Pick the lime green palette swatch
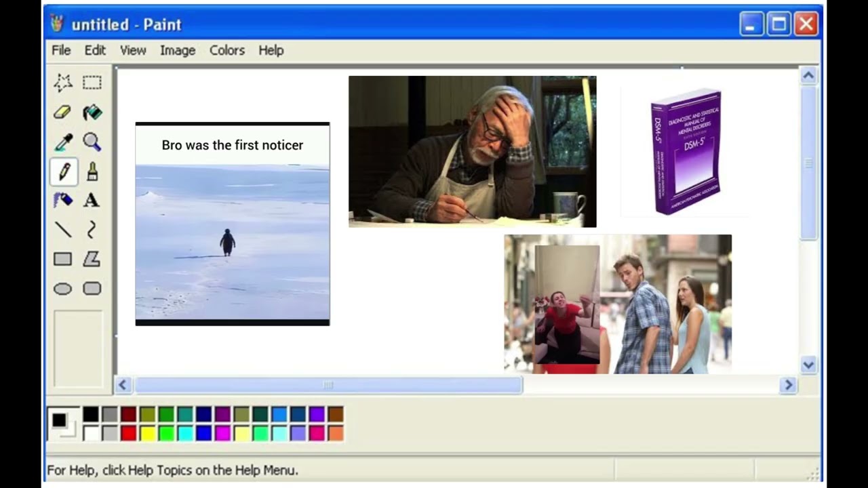Screen dimensions: 868x488 pyautogui.click(x=166, y=432)
